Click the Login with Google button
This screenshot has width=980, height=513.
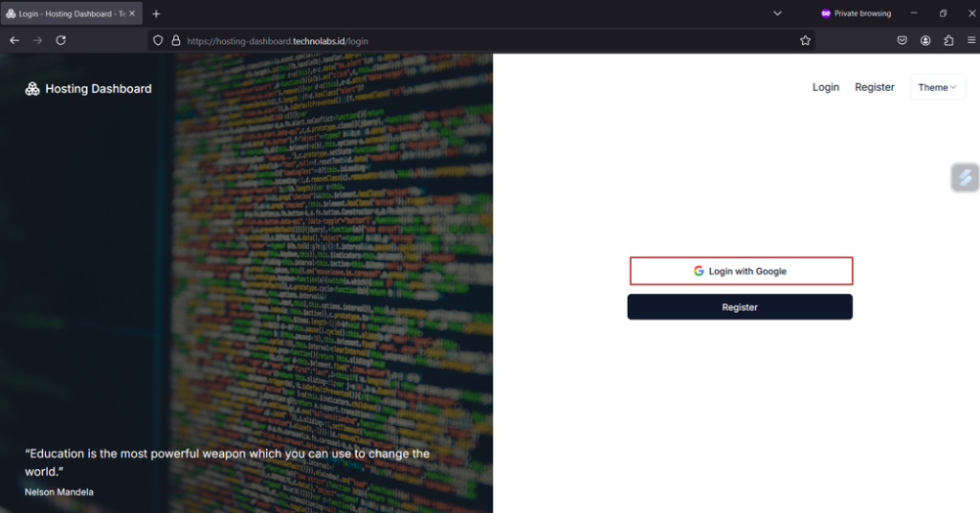pos(740,271)
